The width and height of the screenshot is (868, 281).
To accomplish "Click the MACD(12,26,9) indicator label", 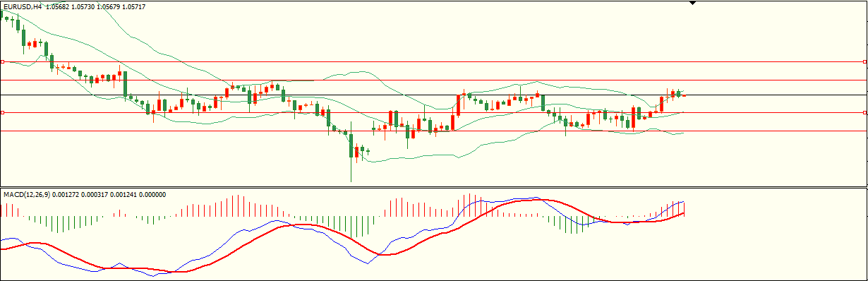I will click(26, 194).
